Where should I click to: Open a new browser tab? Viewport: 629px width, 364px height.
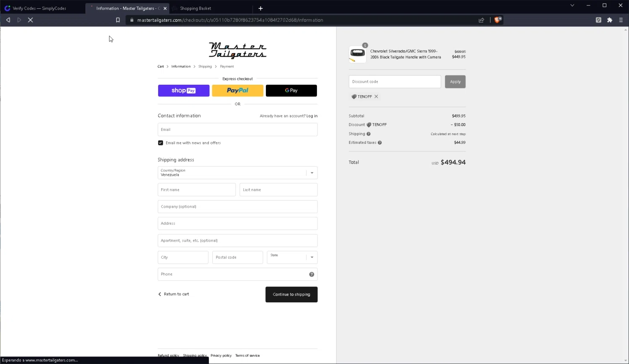coord(260,8)
